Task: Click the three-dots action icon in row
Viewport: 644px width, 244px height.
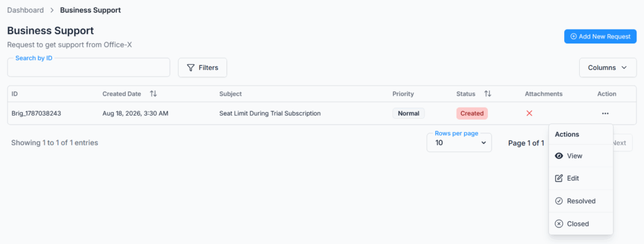Action: [x=605, y=113]
